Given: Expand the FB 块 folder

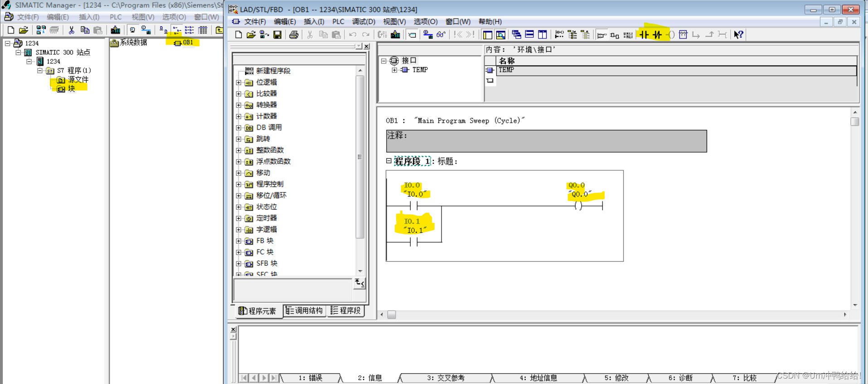Looking at the screenshot, I should [238, 241].
